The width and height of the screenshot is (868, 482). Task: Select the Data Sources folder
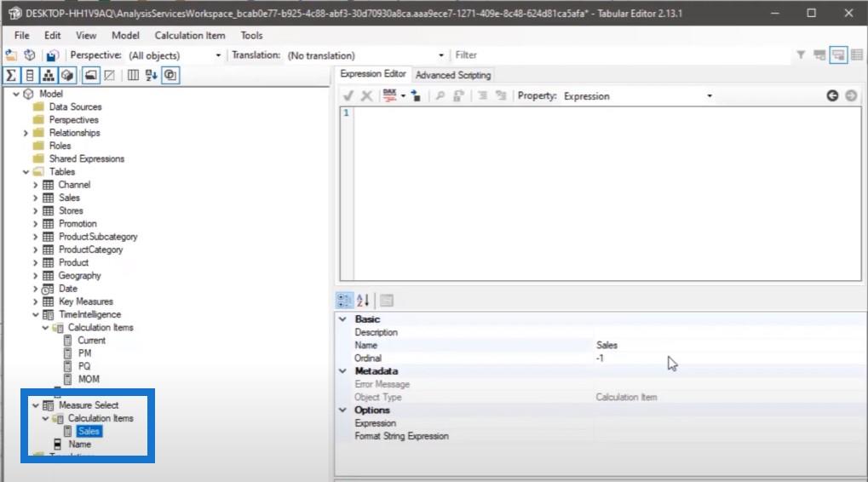[x=75, y=106]
